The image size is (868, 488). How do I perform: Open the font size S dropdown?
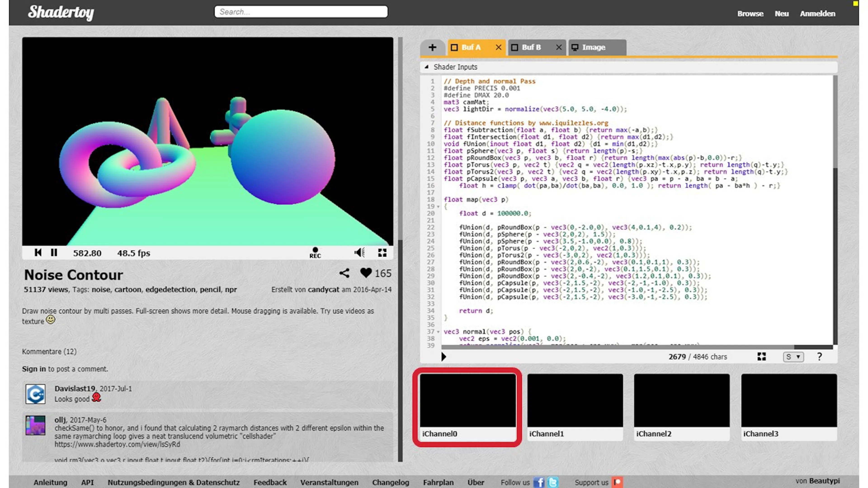793,357
